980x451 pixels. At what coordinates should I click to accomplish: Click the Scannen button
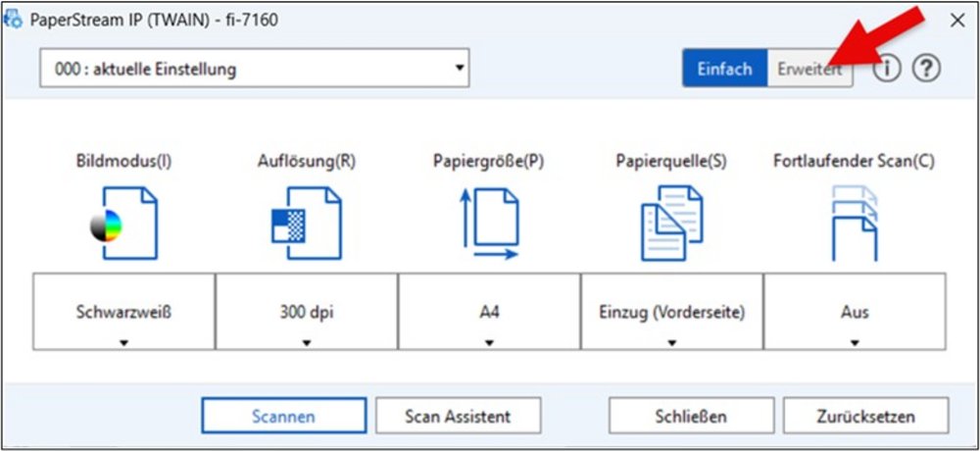click(x=284, y=416)
